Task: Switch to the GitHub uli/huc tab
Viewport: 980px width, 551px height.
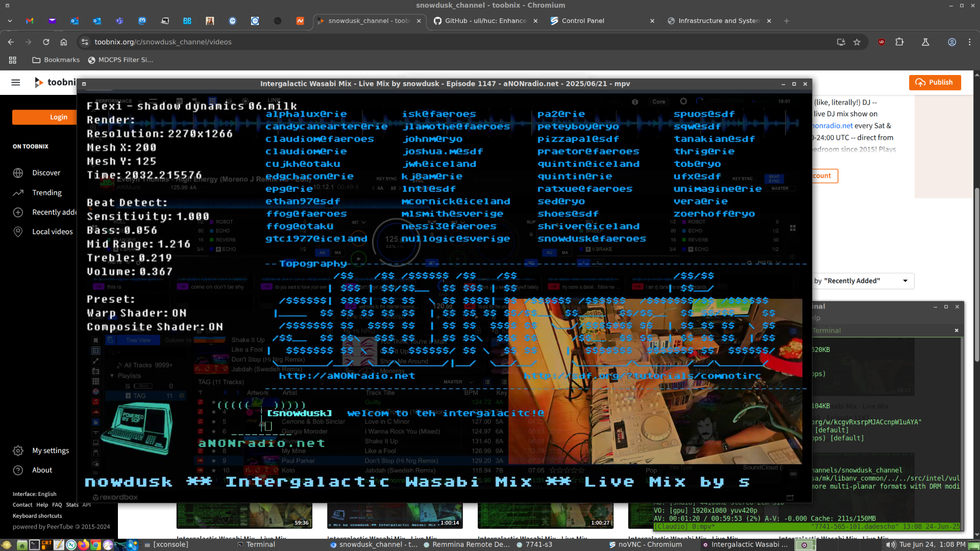Action: [x=485, y=21]
